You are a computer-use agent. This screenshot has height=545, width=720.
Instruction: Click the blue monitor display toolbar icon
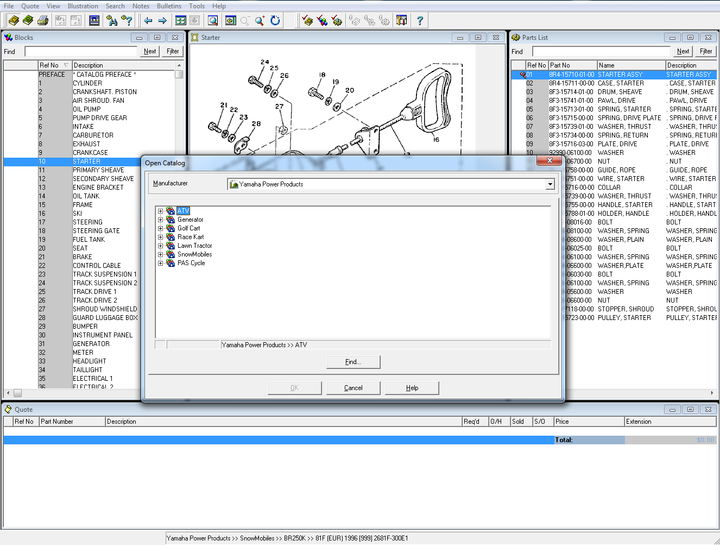click(x=94, y=21)
